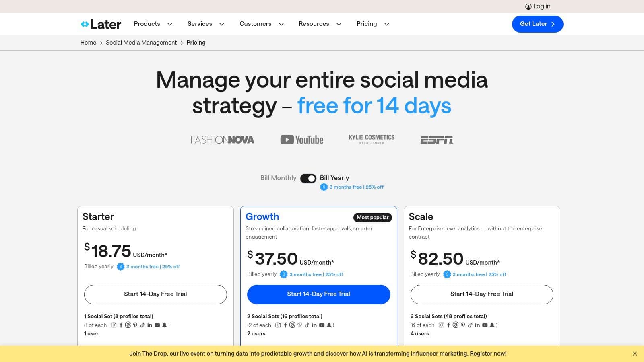Click the Pinterest icon in Starter plan

tap(135, 325)
